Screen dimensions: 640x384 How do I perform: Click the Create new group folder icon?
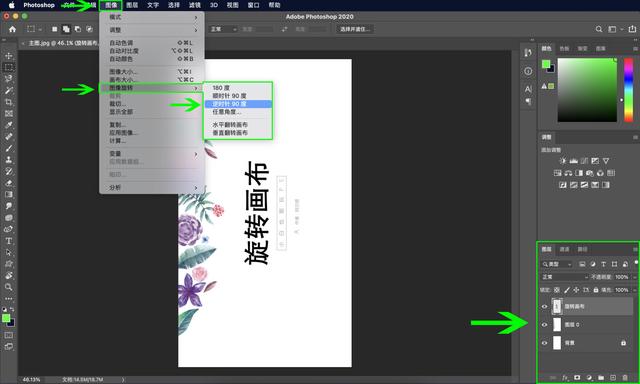click(601, 378)
